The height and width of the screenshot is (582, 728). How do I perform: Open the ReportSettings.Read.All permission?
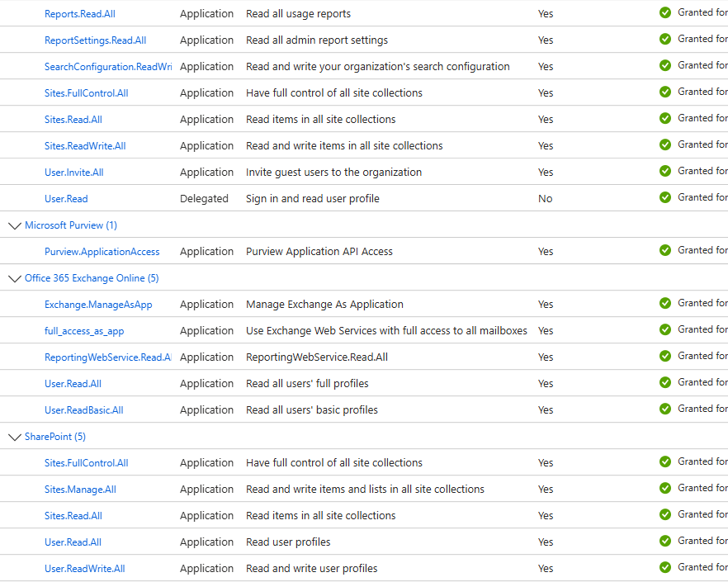95,40
